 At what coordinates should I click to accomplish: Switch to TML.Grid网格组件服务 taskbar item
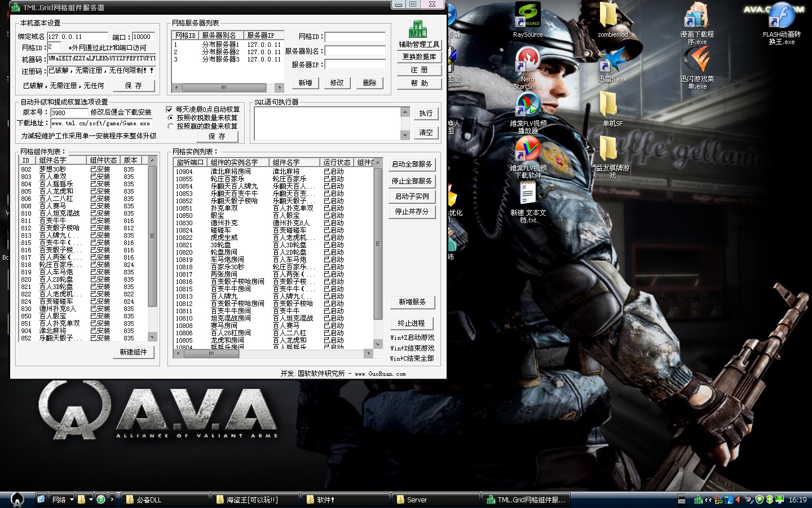point(526,500)
